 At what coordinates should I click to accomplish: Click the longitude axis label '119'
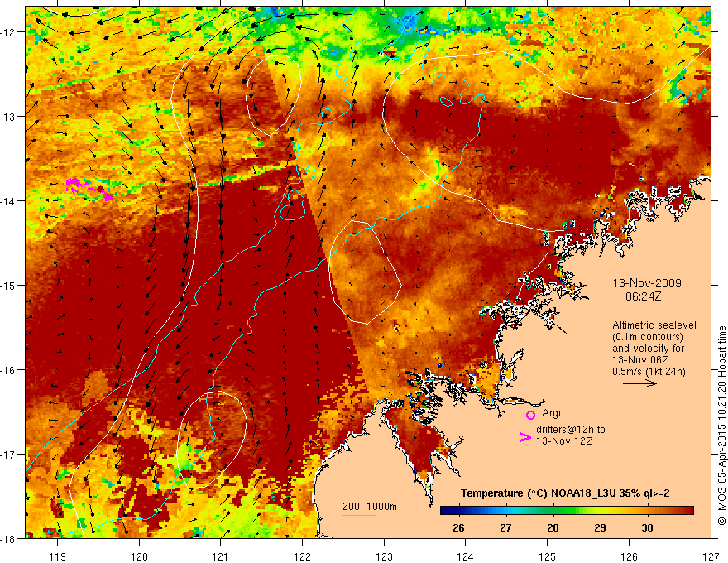pyautogui.click(x=58, y=556)
